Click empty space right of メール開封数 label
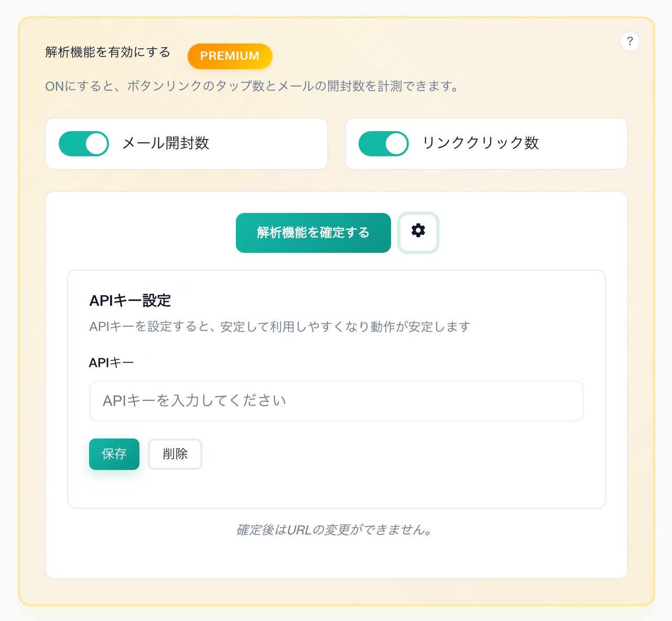 coord(267,144)
